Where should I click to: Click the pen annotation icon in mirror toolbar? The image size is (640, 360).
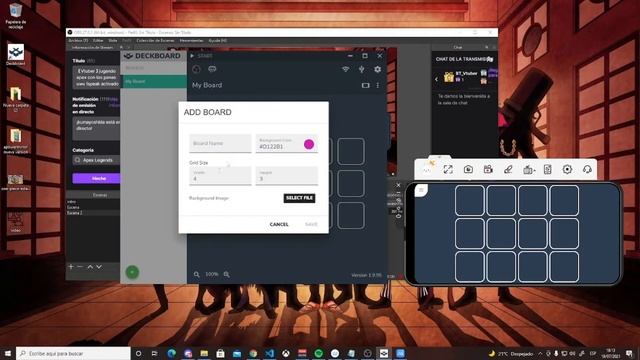point(508,169)
